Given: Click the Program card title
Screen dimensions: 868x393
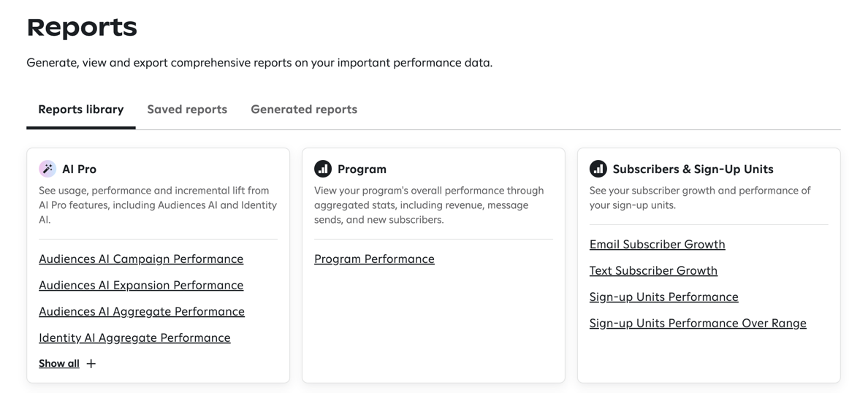Looking at the screenshot, I should pos(362,169).
